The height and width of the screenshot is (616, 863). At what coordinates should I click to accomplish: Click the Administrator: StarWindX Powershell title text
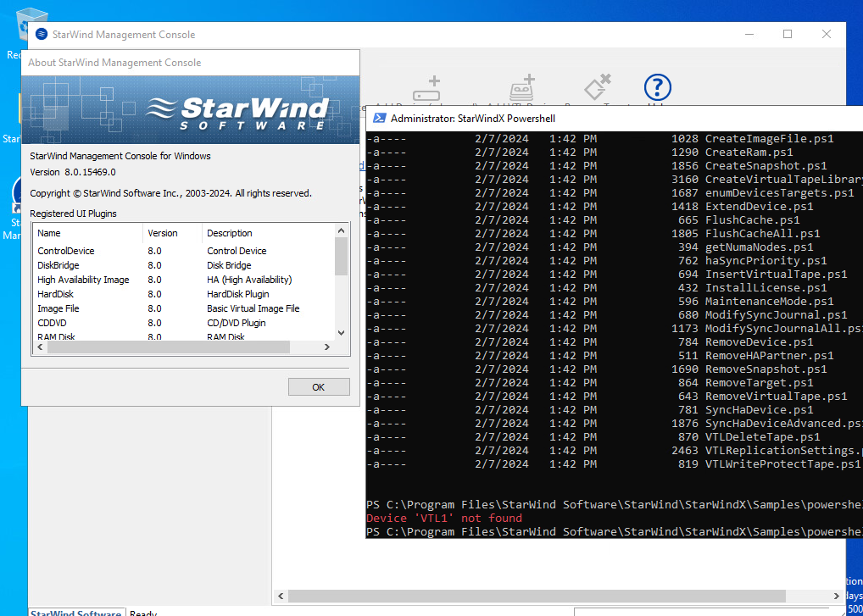click(473, 119)
